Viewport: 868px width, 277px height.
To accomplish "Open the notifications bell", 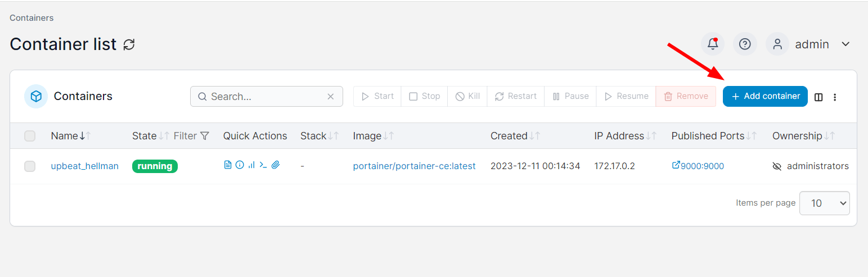I will (713, 44).
